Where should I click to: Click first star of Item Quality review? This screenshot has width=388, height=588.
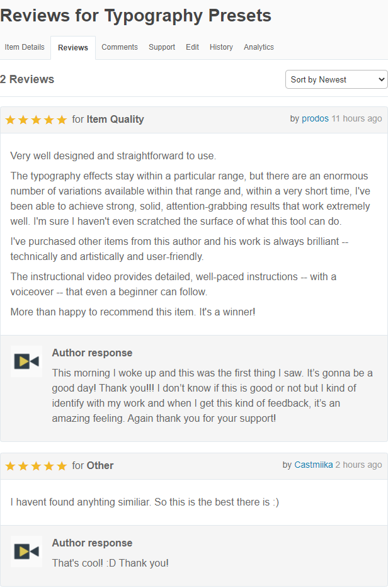pyautogui.click(x=10, y=120)
